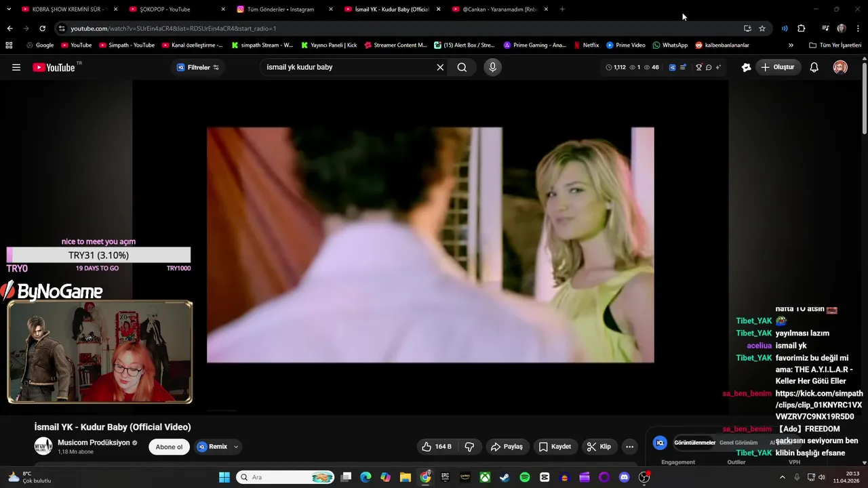Open the YouTube guide hamburger menu
This screenshot has width=868, height=488.
[16, 67]
